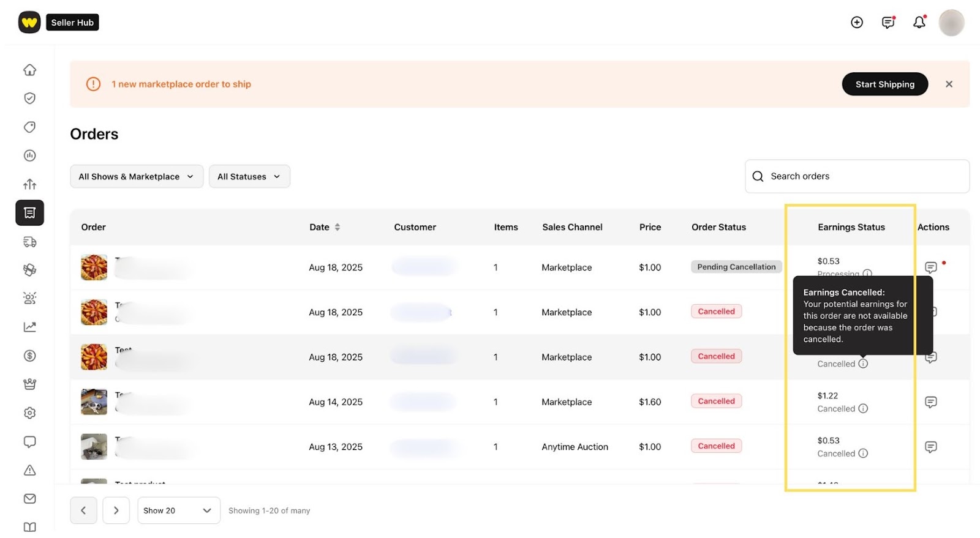Image resolution: width=980 pixels, height=538 pixels.
Task: Expand the All Statuses filter dropdown
Action: point(249,177)
